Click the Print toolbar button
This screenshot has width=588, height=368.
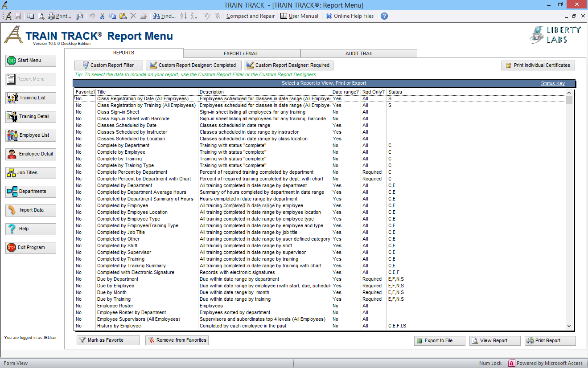pyautogui.click(x=60, y=16)
